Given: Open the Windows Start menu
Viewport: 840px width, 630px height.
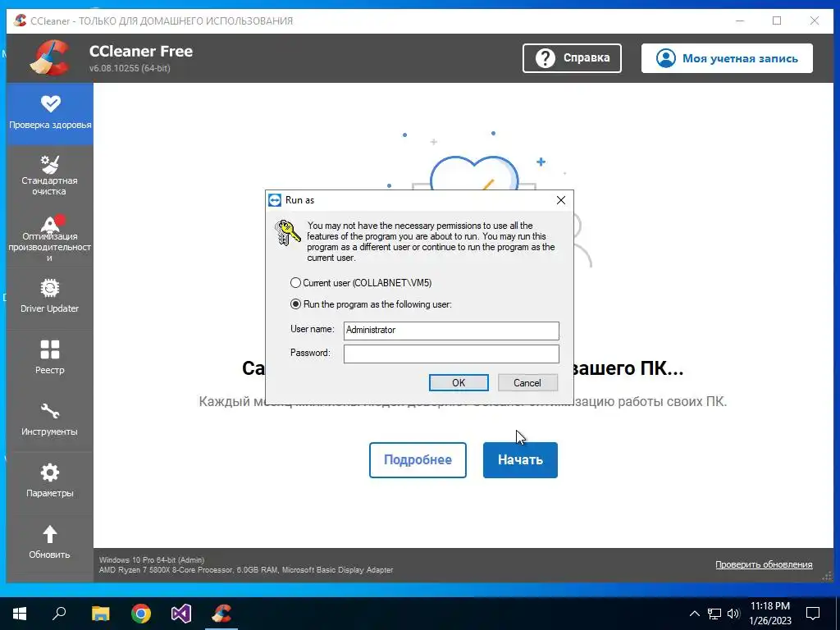Looking at the screenshot, I should coord(20,614).
